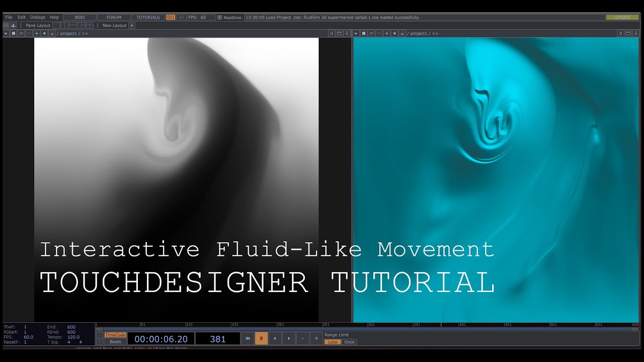Open left pane bookmark star

point(44,33)
